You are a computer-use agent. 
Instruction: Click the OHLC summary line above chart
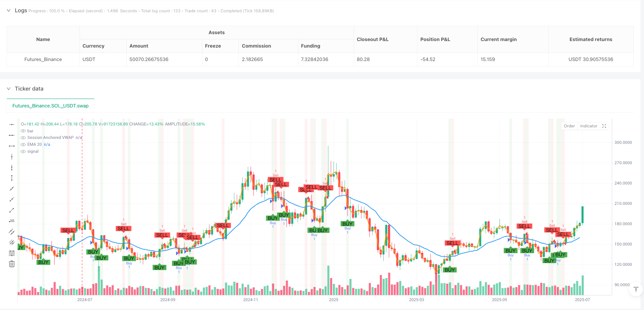113,124
